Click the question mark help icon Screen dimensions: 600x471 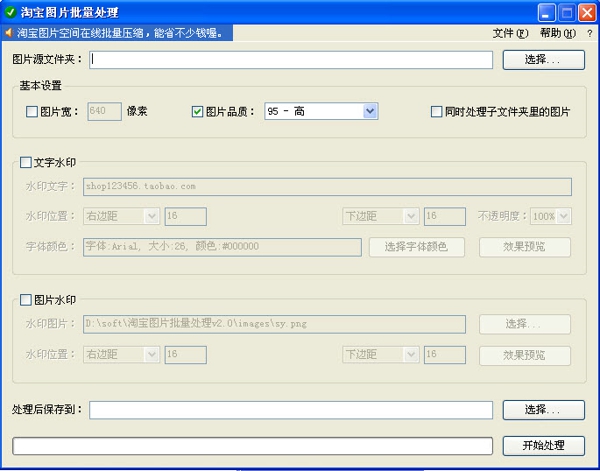589,33
